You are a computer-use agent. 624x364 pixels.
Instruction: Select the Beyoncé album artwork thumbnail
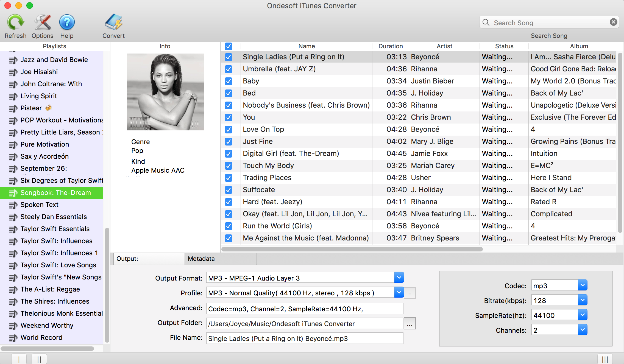(x=165, y=92)
